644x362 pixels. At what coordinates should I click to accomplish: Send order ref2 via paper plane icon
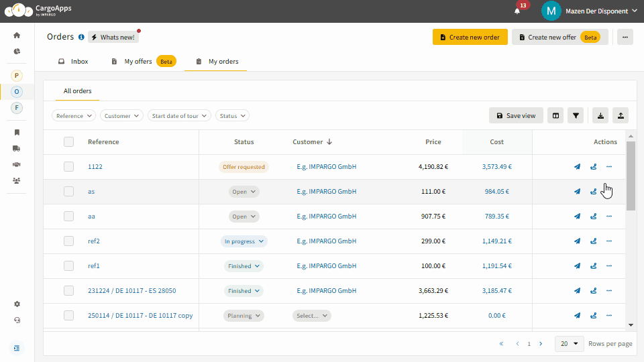(x=577, y=241)
